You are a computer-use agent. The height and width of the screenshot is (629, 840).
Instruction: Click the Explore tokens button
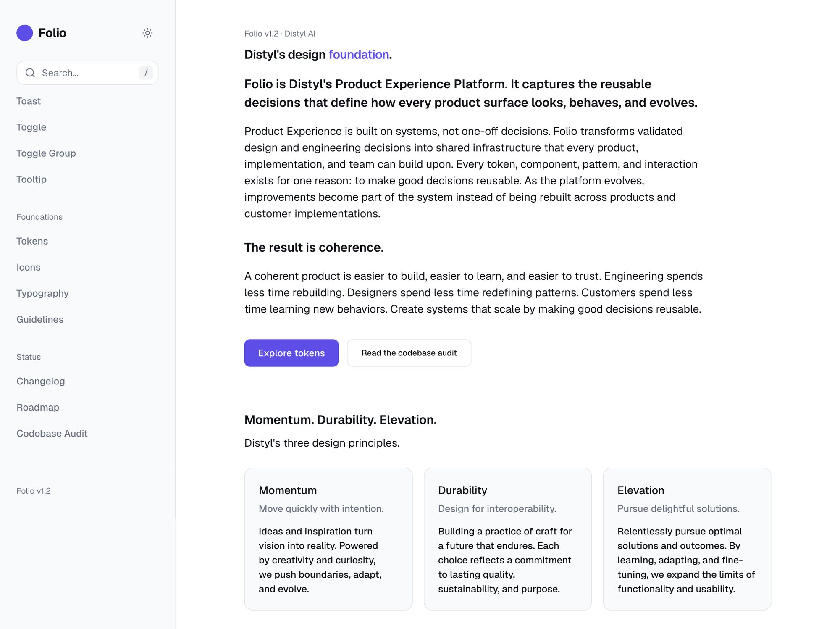[x=291, y=353]
